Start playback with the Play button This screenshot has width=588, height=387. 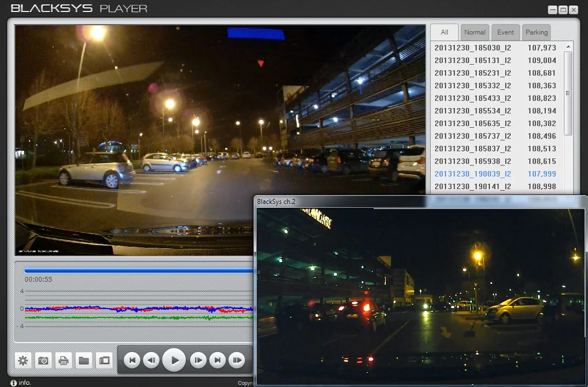point(174,360)
